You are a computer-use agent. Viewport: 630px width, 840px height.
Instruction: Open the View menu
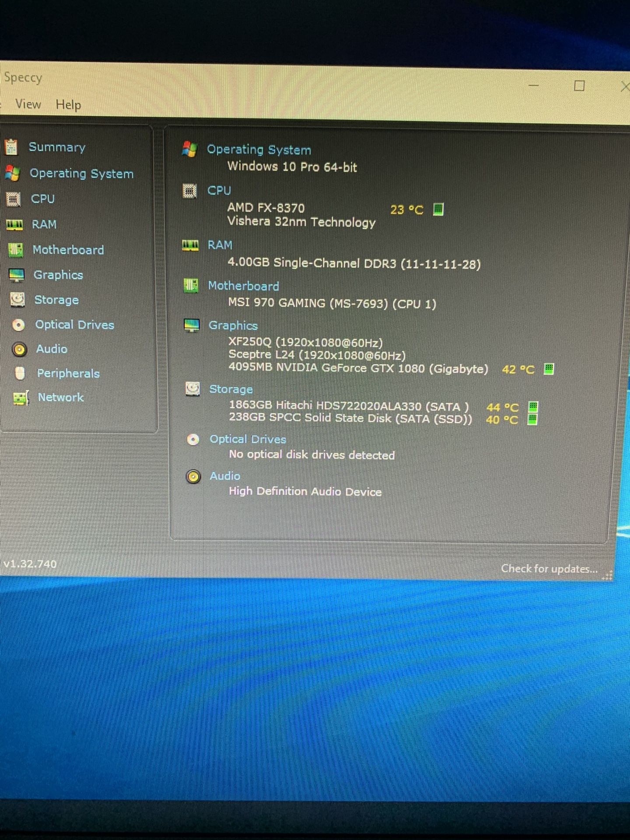point(28,104)
